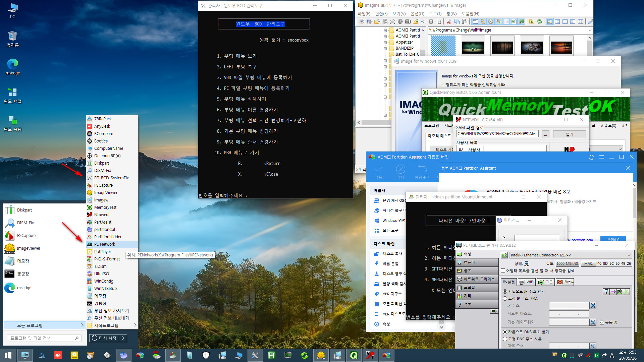Switch to the WiFi tab in PE Network
This screenshot has height=362, width=644.
(526, 282)
